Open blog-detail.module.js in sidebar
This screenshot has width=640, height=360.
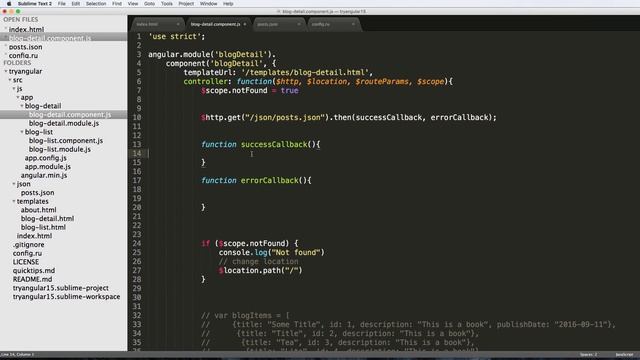click(x=64, y=123)
